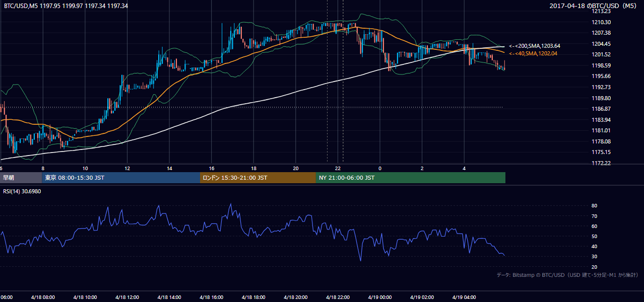Click price axis label 1201.52
644x302 pixels.
(x=602, y=54)
